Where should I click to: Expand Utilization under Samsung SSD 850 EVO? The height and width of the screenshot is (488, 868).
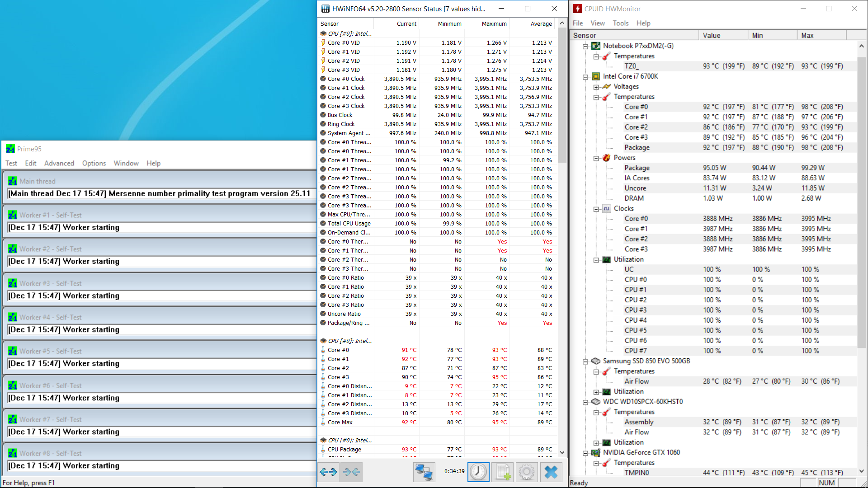click(596, 392)
